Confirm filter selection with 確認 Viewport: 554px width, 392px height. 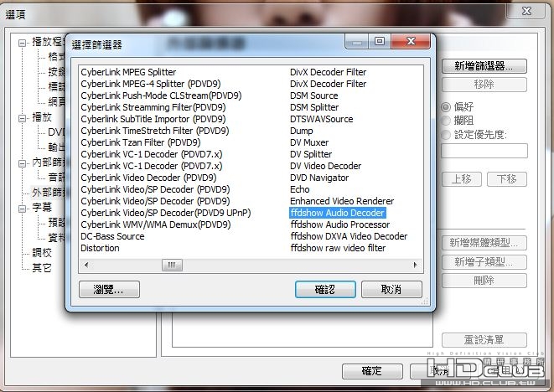[x=325, y=290]
